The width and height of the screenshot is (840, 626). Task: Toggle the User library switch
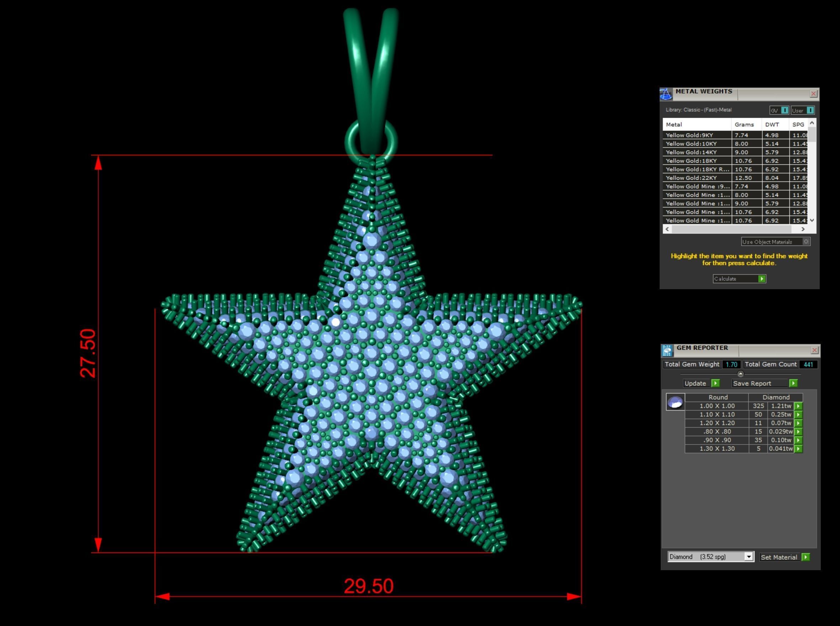click(x=803, y=110)
